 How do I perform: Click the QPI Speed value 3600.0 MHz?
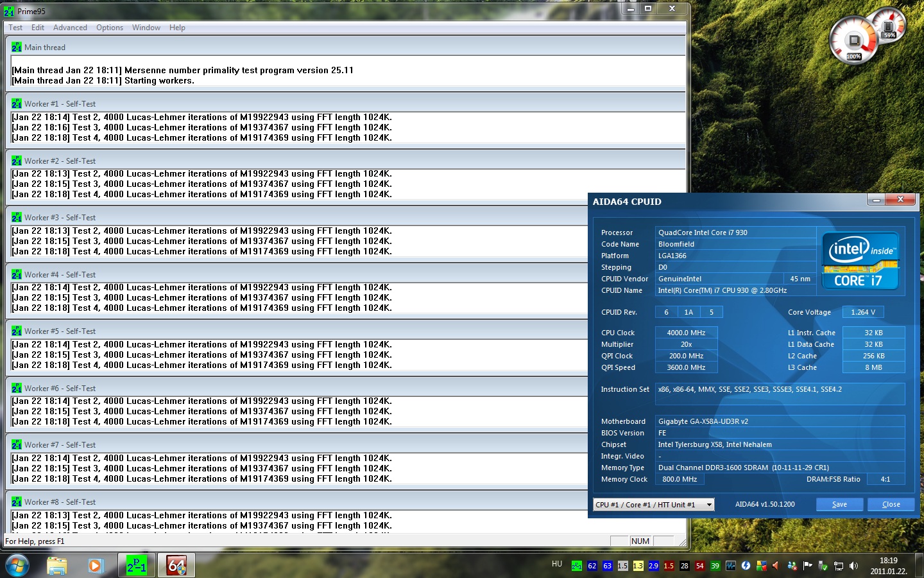686,367
